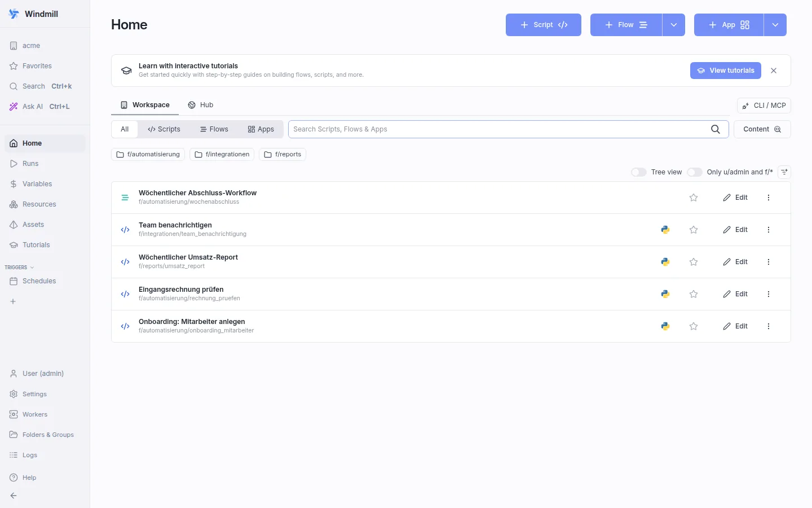
Task: Switch to the Workspace tab
Action: [x=145, y=105]
